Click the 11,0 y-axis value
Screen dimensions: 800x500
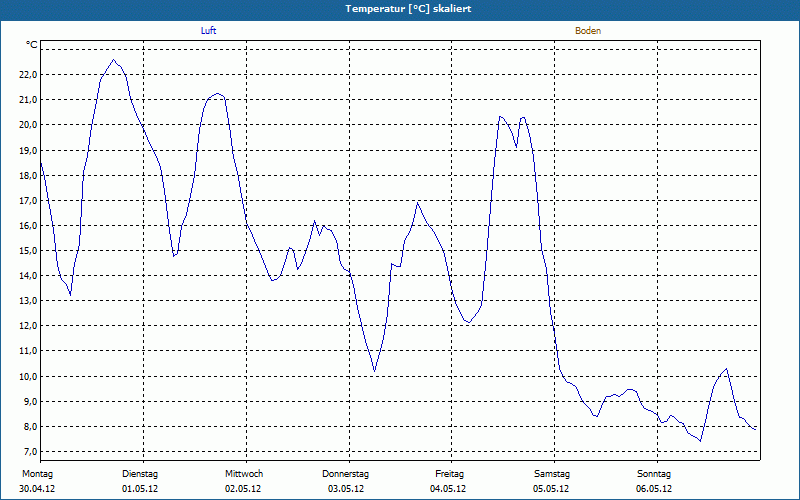[28, 351]
